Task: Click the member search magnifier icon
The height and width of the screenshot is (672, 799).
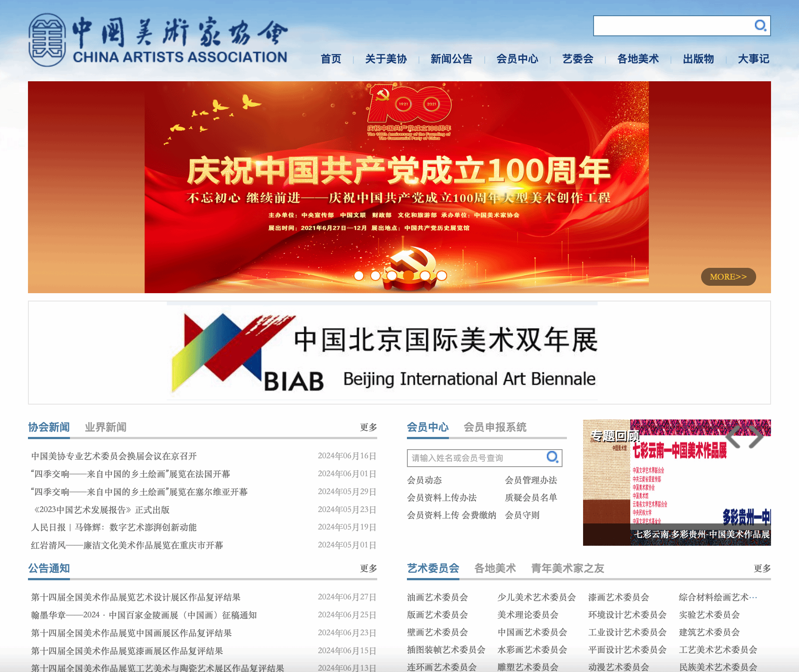Action: click(552, 457)
